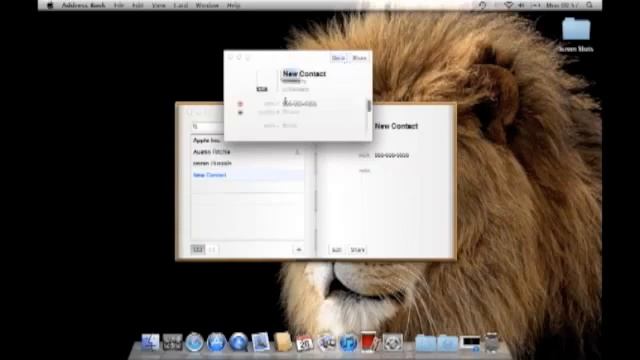Click the search field in the contacts list
Screen dimensions: 640x360
click(x=208, y=127)
